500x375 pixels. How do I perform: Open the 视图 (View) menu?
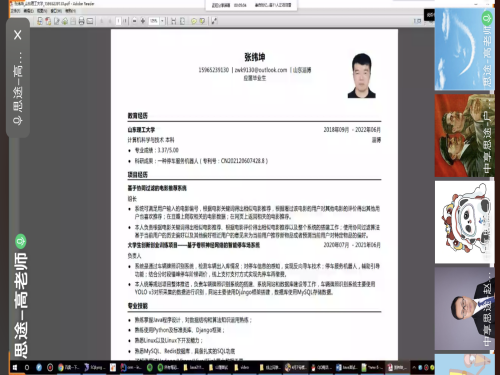[42, 11]
